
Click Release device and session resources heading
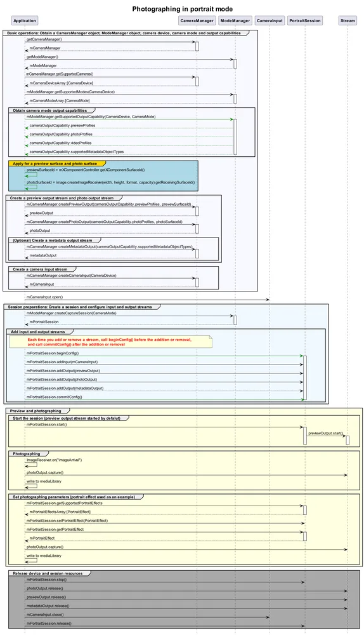click(48, 573)
